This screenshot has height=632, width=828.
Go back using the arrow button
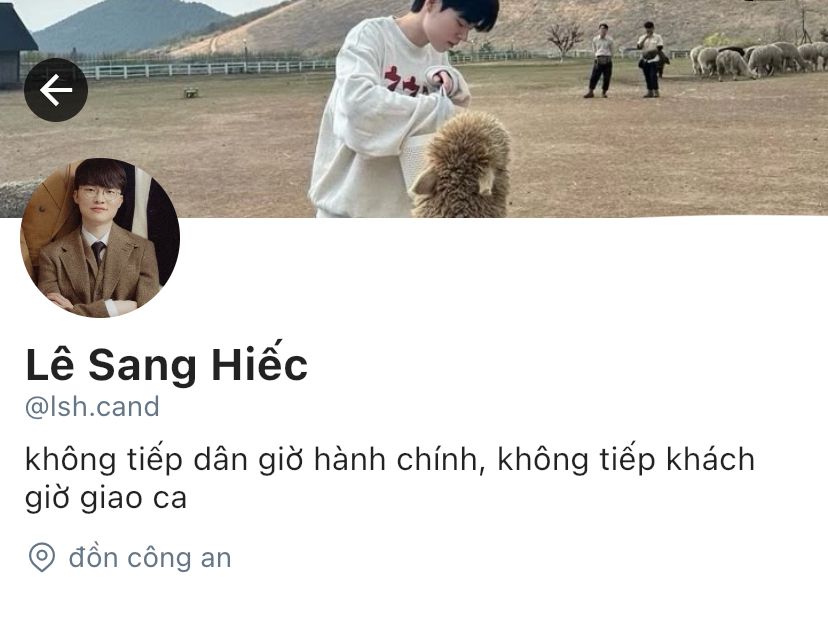coord(56,90)
